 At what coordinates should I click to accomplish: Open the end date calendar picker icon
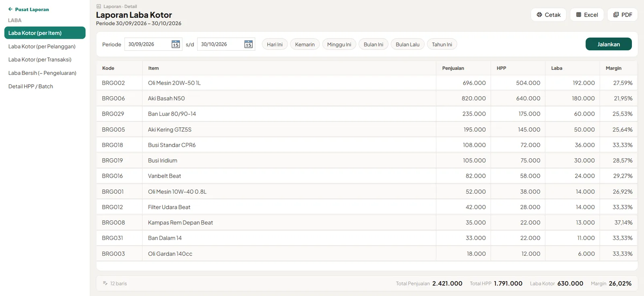[248, 44]
